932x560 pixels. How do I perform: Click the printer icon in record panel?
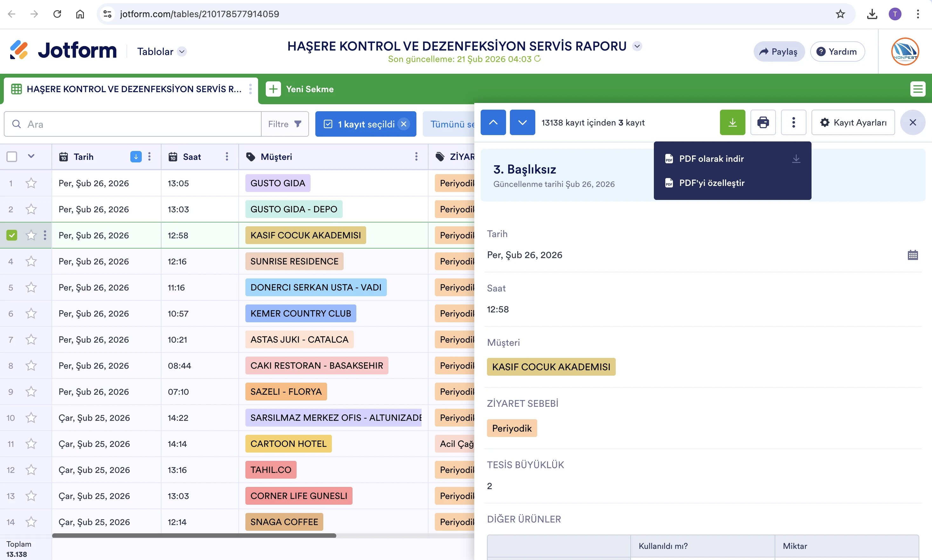(763, 123)
